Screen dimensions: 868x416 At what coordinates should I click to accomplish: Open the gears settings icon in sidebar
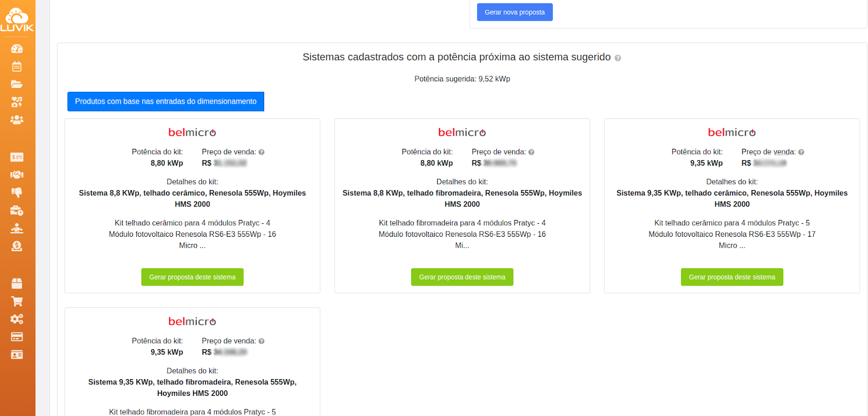(x=17, y=319)
